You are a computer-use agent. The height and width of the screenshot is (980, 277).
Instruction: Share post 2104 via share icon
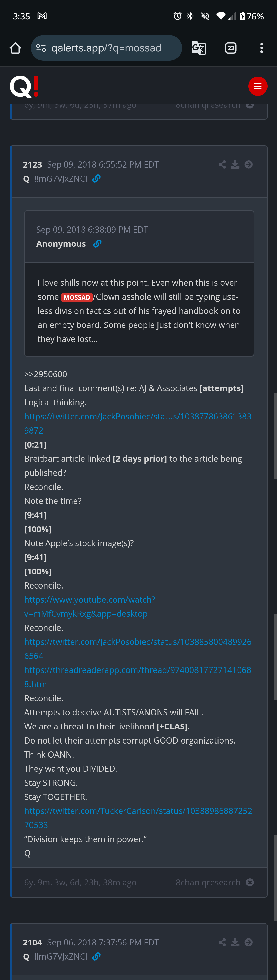click(x=222, y=942)
